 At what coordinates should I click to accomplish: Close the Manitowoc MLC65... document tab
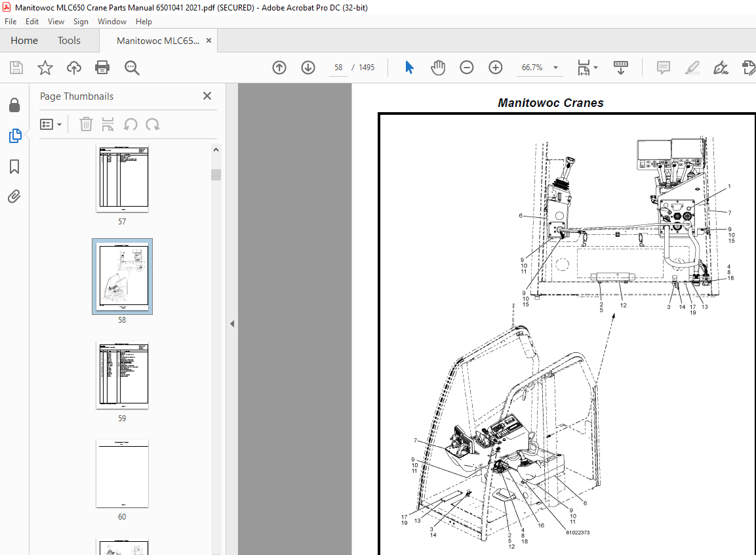point(209,41)
